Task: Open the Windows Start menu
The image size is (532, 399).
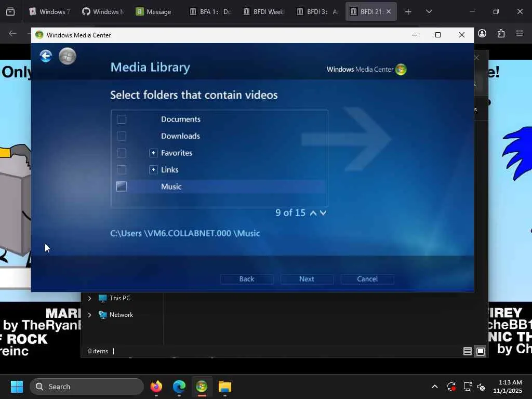Action: point(17,387)
